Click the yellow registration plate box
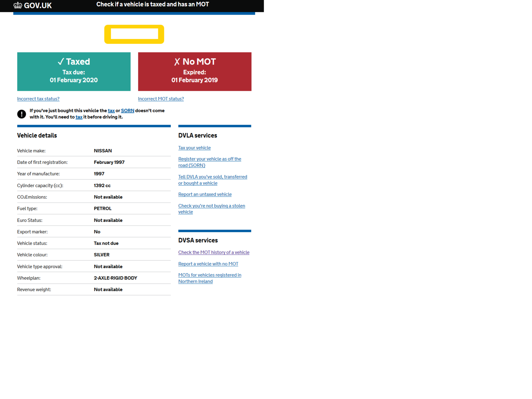 click(x=134, y=34)
